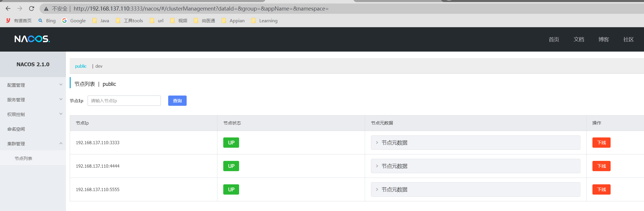Image resolution: width=644 pixels, height=211 pixels.
Task: Go back with the browser back arrow
Action: click(8, 8)
